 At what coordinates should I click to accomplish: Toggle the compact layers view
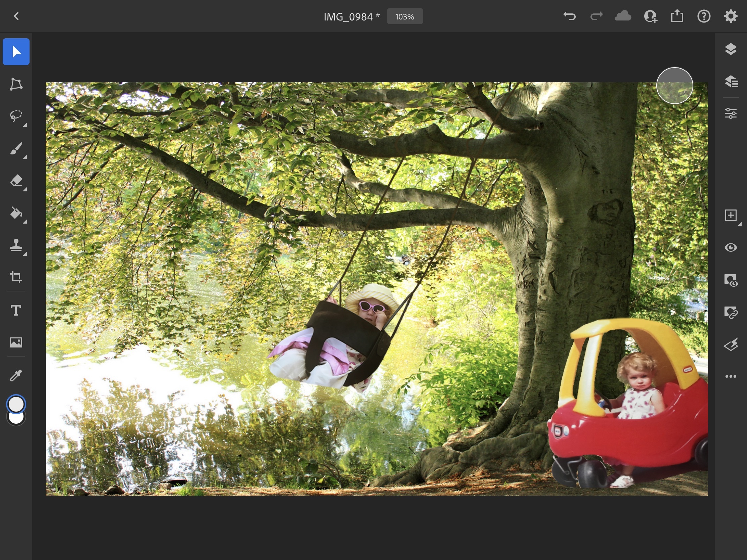731,49
